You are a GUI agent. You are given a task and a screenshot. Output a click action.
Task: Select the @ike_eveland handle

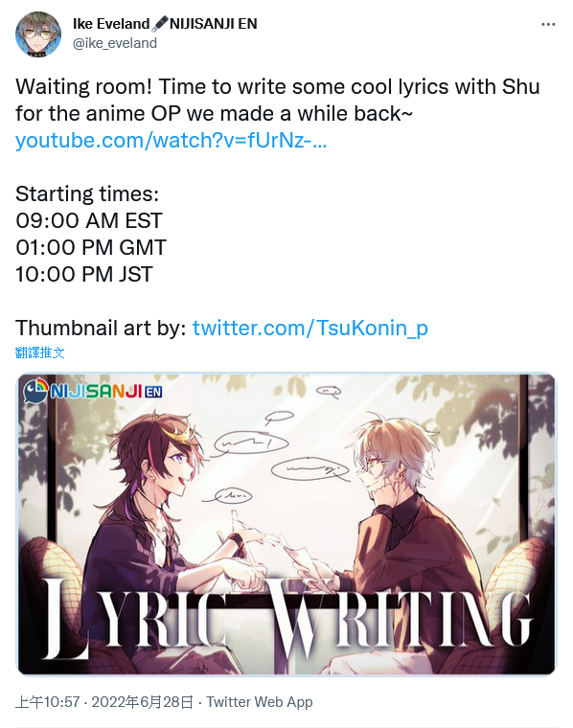coord(115,43)
